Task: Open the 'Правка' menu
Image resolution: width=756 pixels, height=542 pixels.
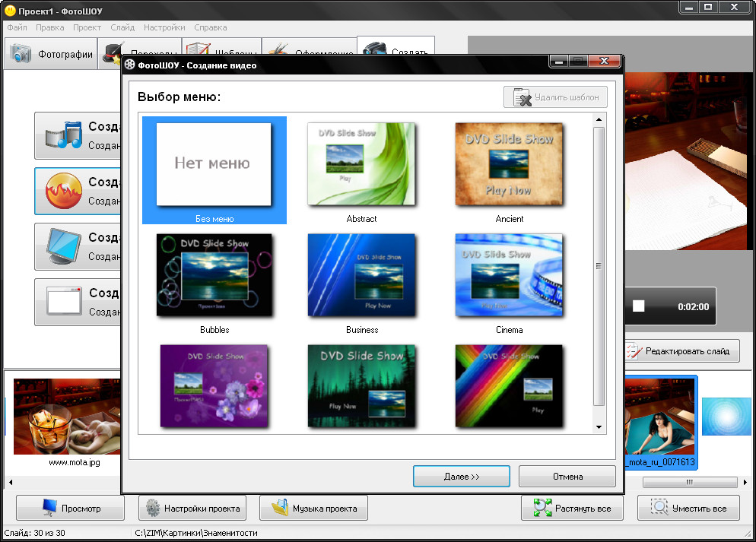Action: click(49, 27)
